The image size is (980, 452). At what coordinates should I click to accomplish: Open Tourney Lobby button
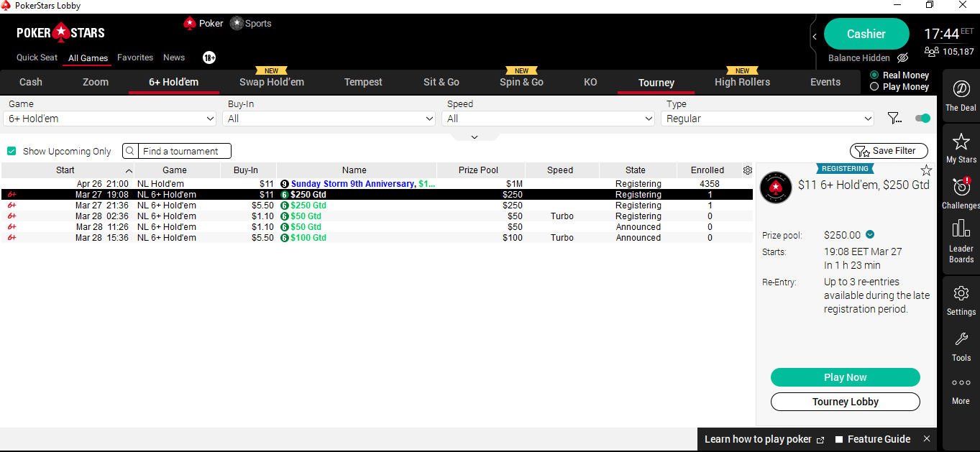(x=846, y=402)
